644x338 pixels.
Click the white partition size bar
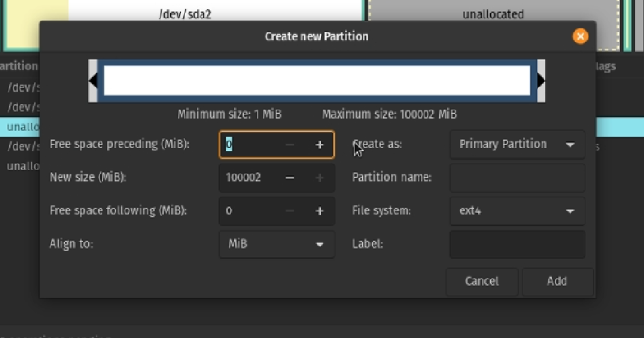click(x=317, y=81)
